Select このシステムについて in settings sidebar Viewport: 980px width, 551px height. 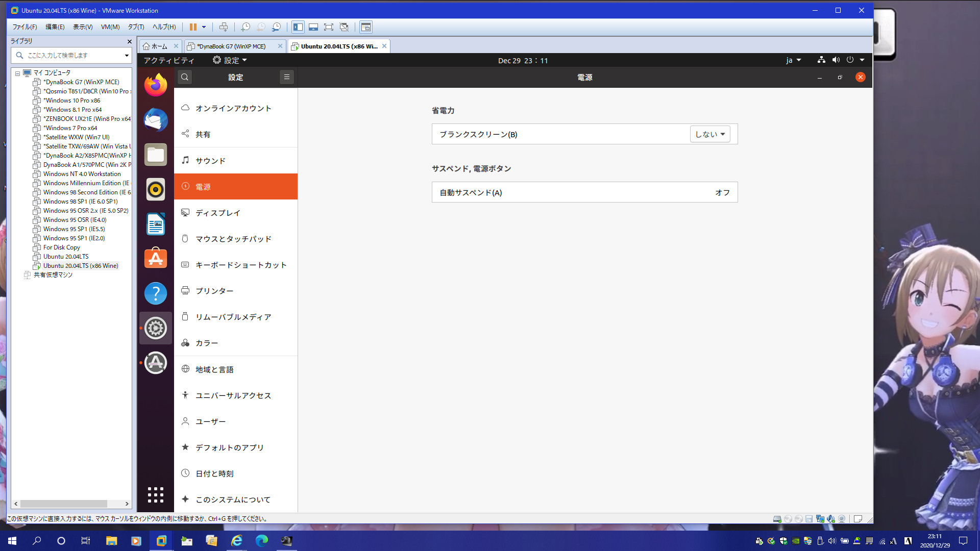pyautogui.click(x=235, y=499)
